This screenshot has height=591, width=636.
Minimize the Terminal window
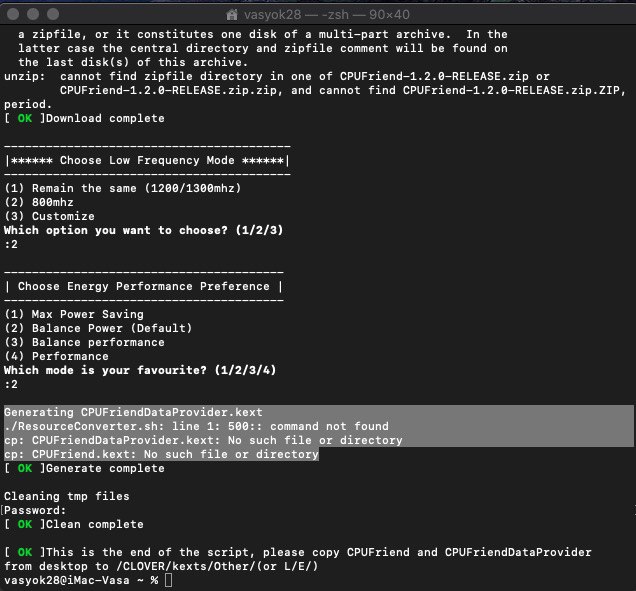click(x=33, y=15)
